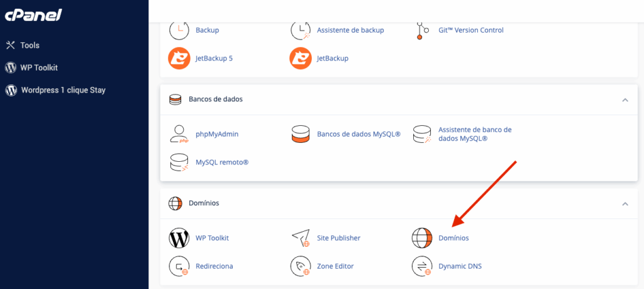Click the Assistente de backup link
The image size is (644, 289).
point(350,30)
